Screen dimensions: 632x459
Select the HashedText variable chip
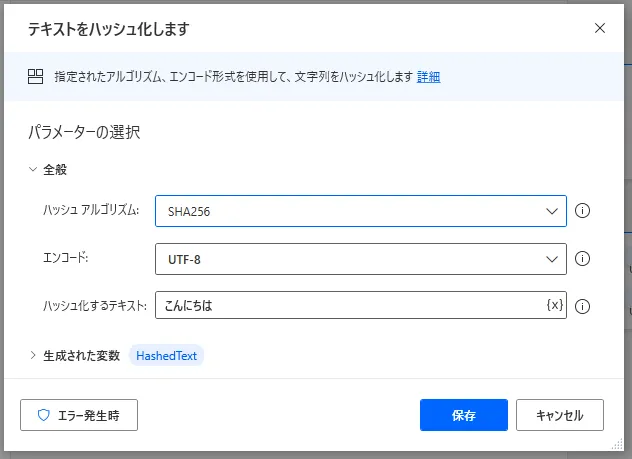(x=166, y=356)
